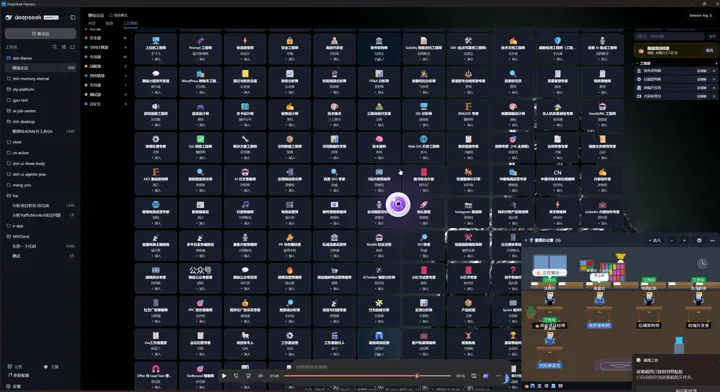Screen dimensions: 720x392
Task: Select the lightning bolt agent card in top row
Action: (x=245, y=48)
